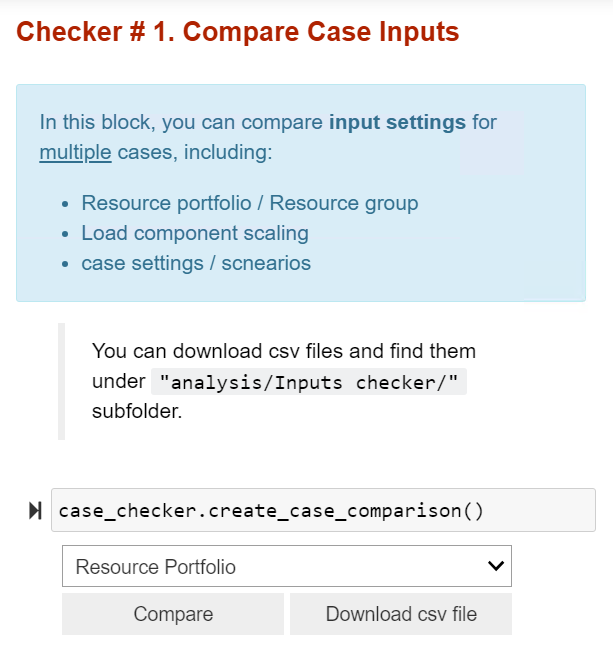
Task: Click the bullet dot before 'case settings'
Action: coord(65,264)
